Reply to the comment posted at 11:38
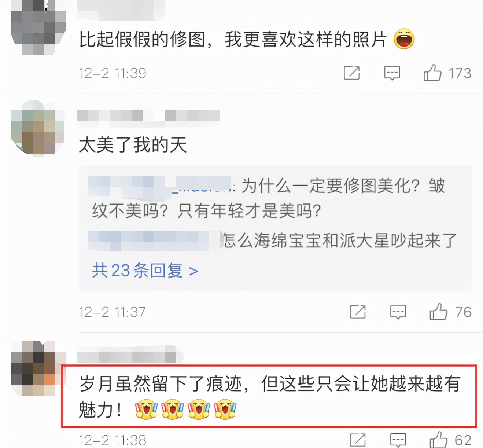This screenshot has height=448, width=483. [x=398, y=440]
